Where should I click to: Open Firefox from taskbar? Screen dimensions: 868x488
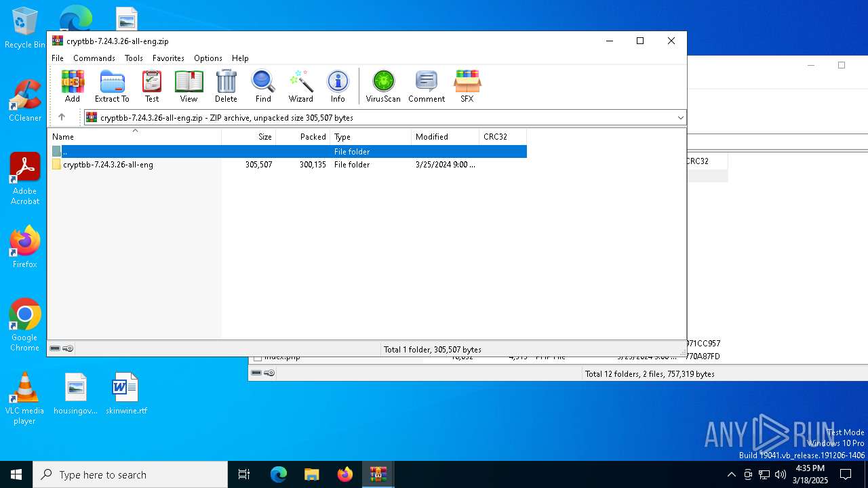pos(344,474)
